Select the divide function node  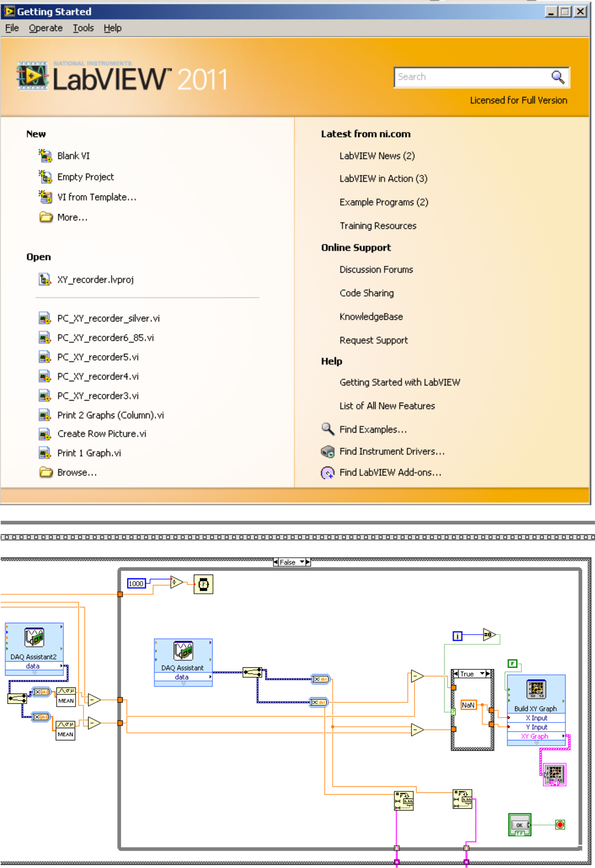[x=177, y=582]
